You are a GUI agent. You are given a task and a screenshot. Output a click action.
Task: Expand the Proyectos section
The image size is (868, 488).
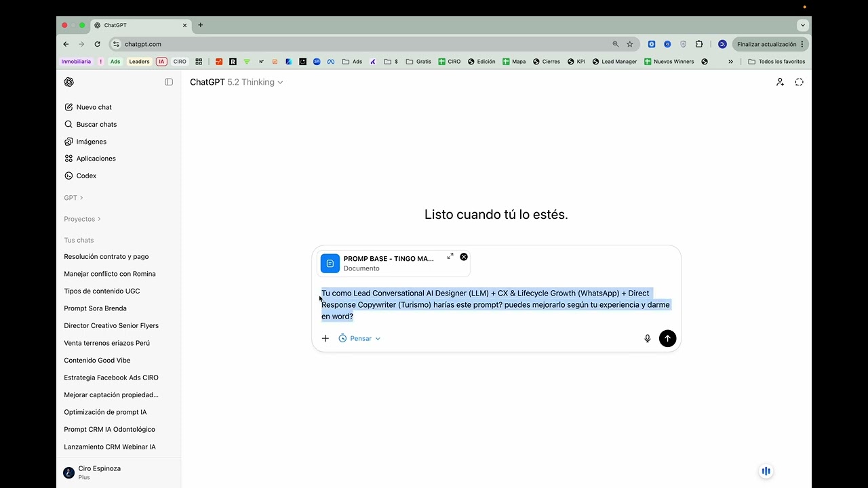(x=82, y=219)
